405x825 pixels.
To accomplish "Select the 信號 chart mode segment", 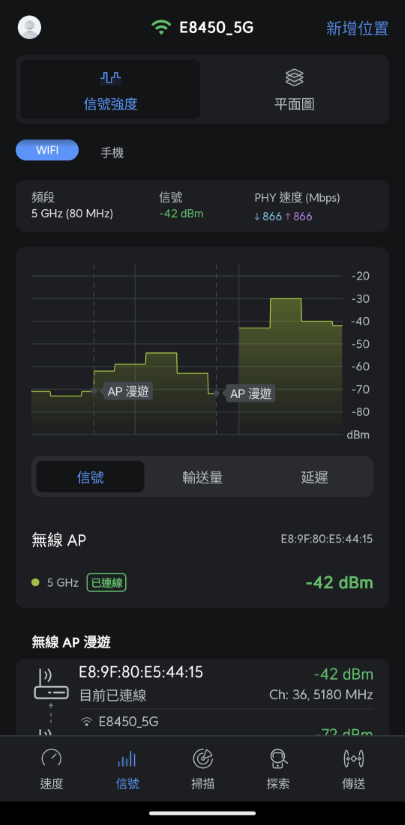I will click(90, 477).
